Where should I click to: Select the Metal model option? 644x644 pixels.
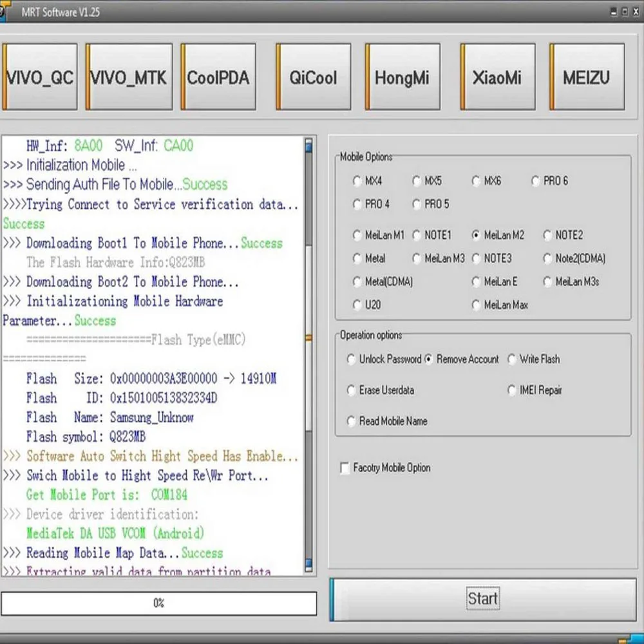369,258
